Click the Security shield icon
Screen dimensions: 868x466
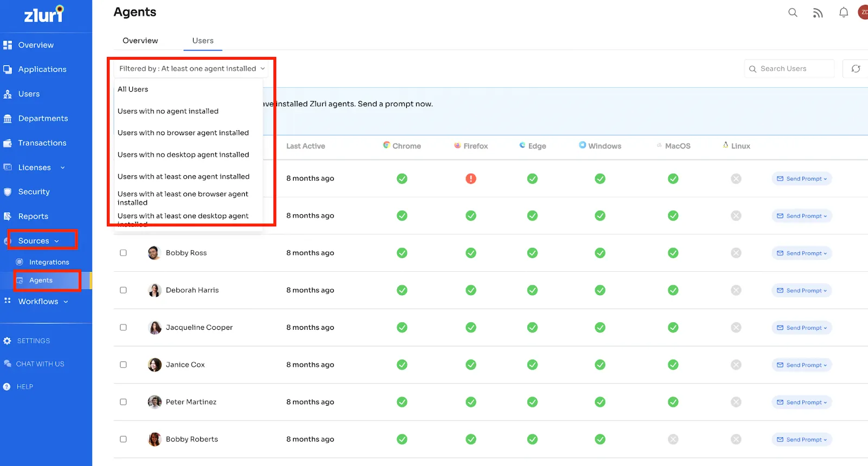[8, 192]
